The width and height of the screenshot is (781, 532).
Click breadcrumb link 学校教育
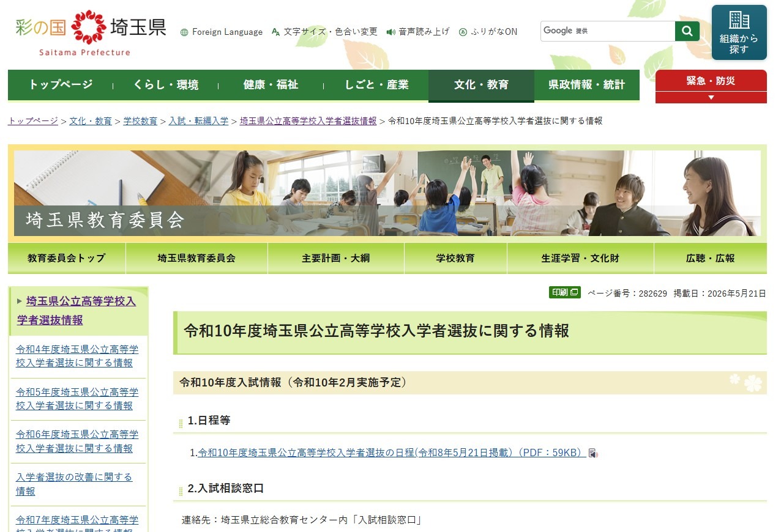click(140, 121)
